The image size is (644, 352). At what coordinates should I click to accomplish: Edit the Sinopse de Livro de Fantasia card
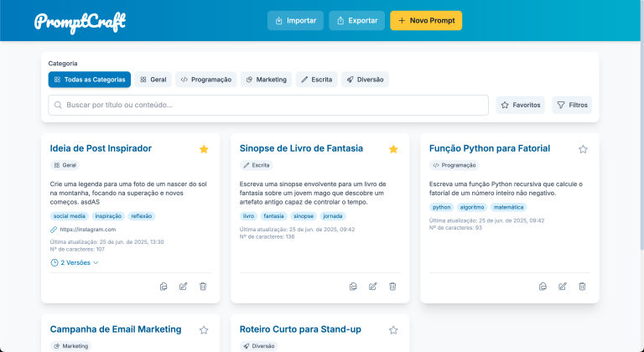(x=373, y=287)
